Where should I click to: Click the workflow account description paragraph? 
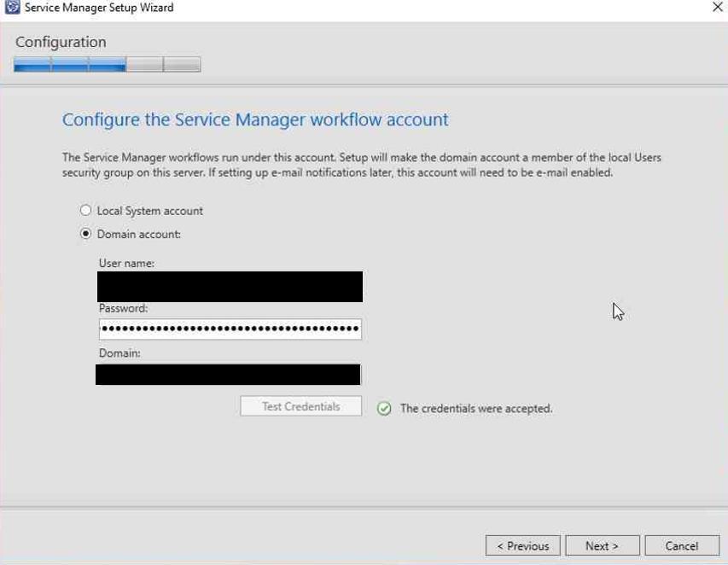point(362,165)
